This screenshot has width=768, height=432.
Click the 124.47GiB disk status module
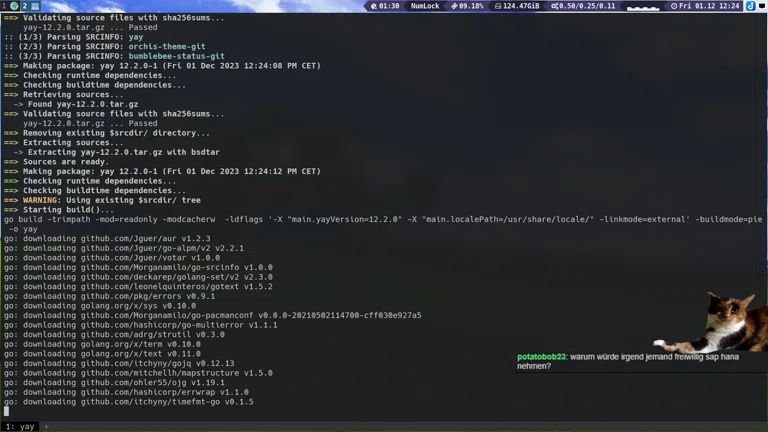517,6
